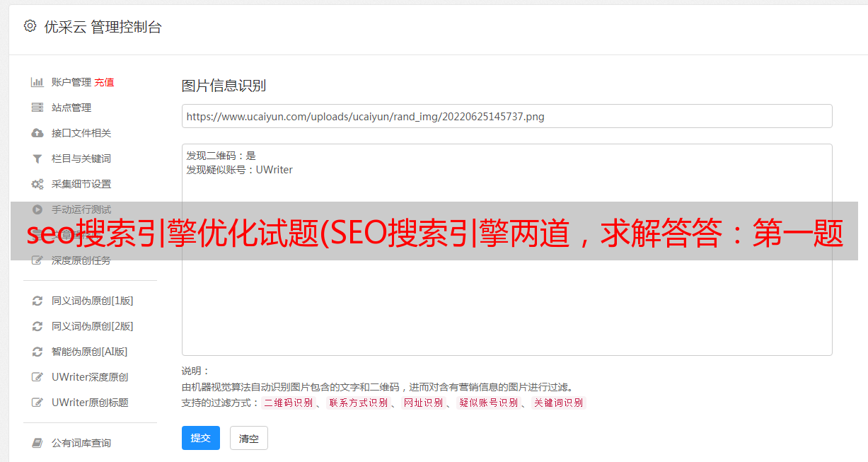Click the server icon for 站点管理
868x462 pixels.
(37, 108)
